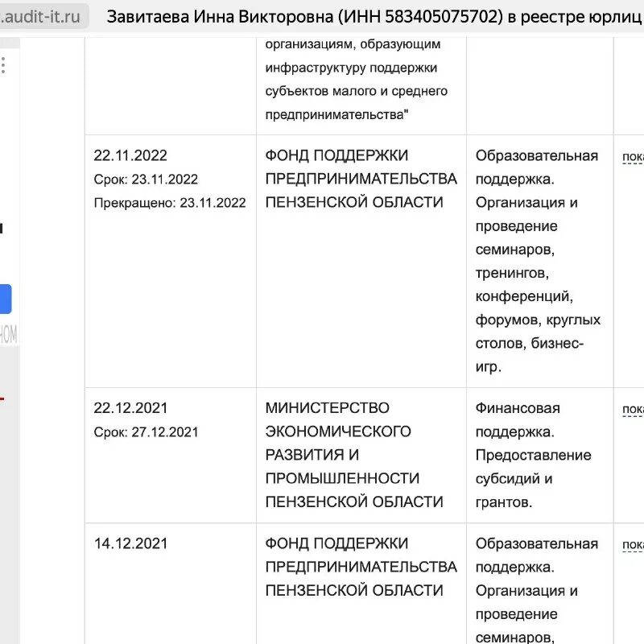Click Образовательная поддержка in 14.12.2021 row
Image resolution: width=644 pixels, height=644 pixels.
[536, 555]
